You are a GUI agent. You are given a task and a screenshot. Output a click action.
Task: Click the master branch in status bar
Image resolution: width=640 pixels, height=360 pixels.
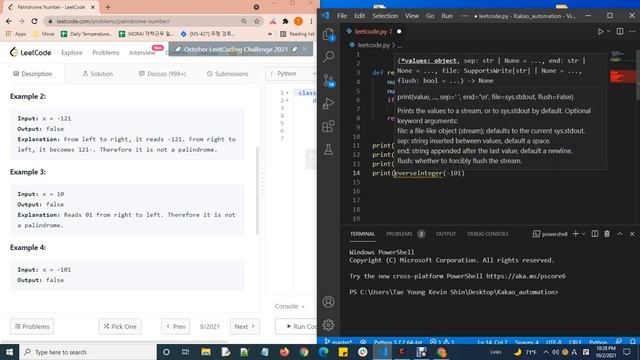[338, 341]
